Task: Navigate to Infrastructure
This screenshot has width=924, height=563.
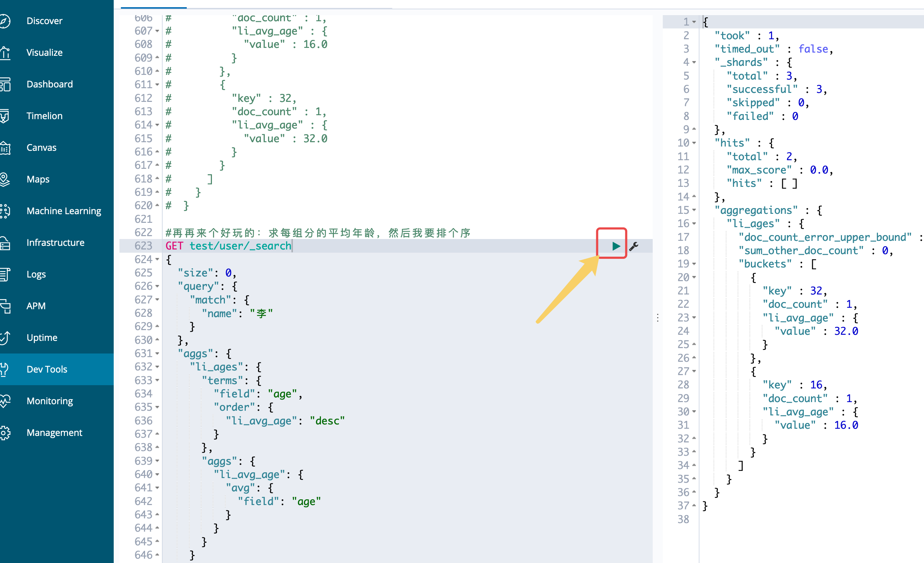Action: click(55, 243)
